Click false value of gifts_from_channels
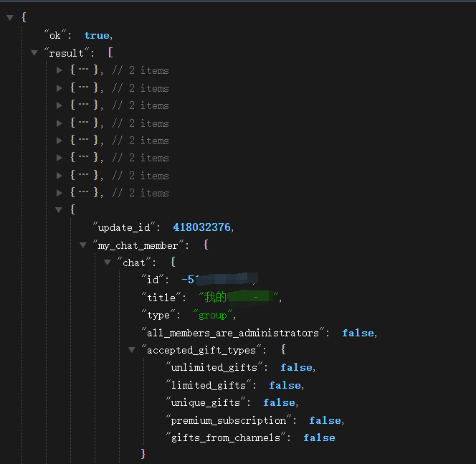The image size is (476, 464). pyautogui.click(x=319, y=437)
